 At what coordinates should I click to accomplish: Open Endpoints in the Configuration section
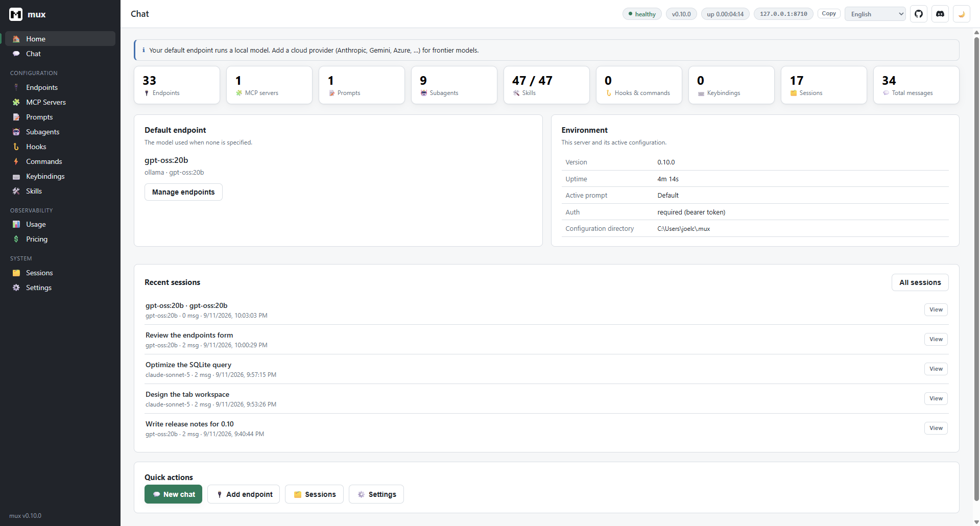tap(60, 87)
